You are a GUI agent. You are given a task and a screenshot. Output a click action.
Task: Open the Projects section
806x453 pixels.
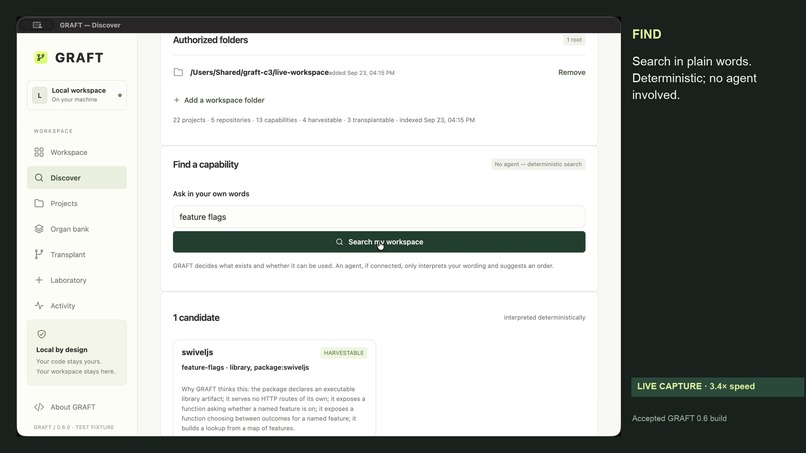click(77, 203)
